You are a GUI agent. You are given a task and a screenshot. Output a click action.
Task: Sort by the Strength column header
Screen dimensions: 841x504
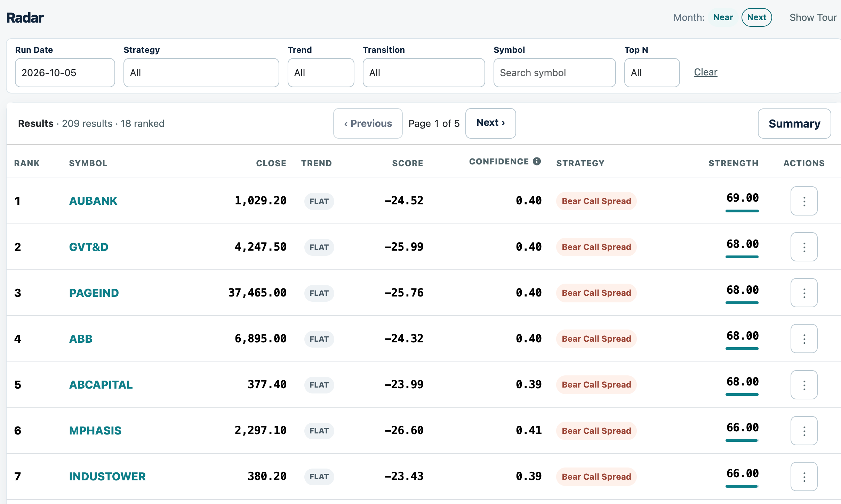733,163
